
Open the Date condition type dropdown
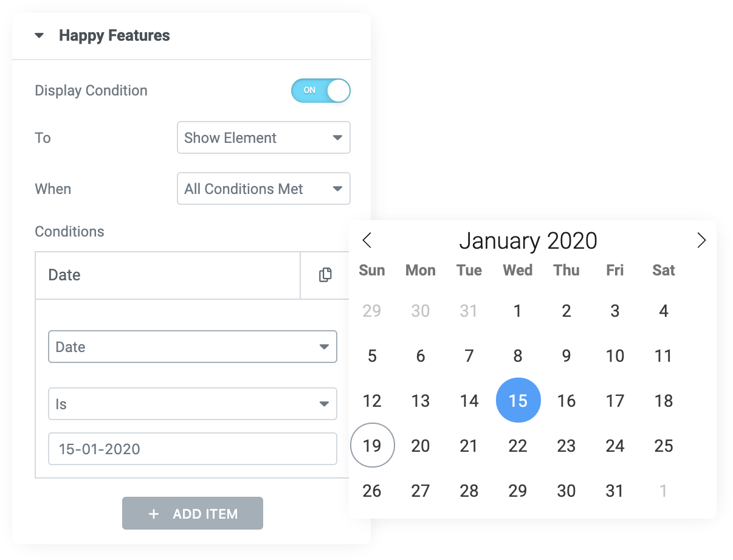click(193, 347)
